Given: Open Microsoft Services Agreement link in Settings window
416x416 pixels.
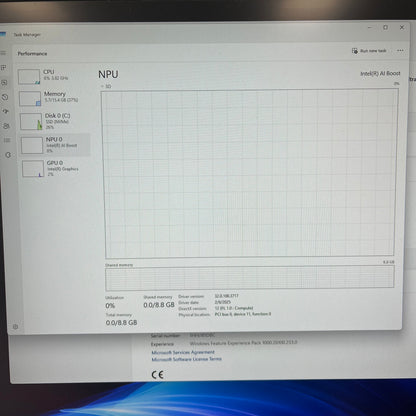Looking at the screenshot, I should [183, 352].
